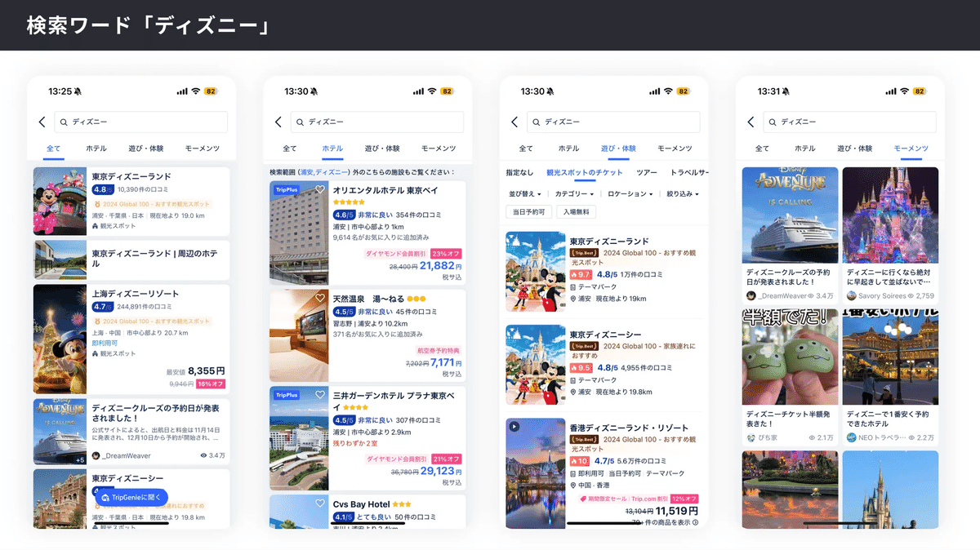
Task: Select モーメンツ tab in the 13:31 phone
Action: [x=911, y=149]
